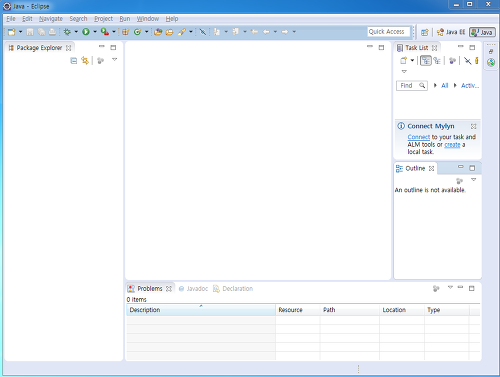Image resolution: width=500 pixels, height=377 pixels.
Task: Open the Task List view menu triangle
Action: pos(404,71)
